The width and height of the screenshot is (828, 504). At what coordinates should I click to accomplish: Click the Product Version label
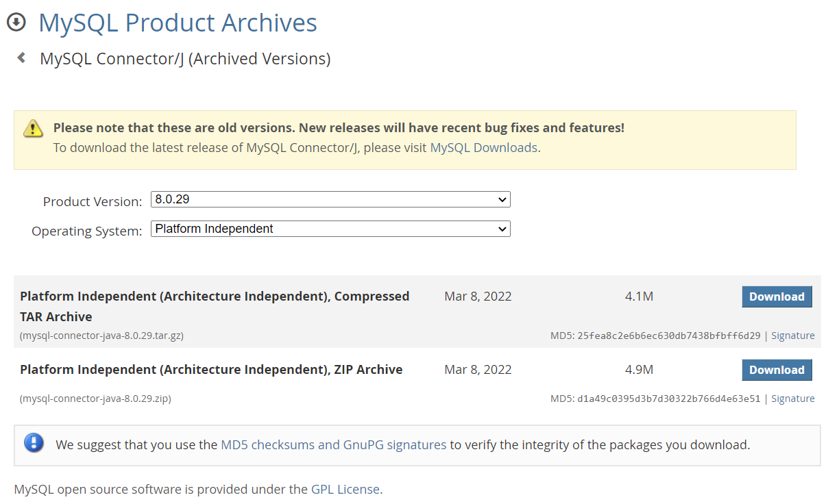click(x=93, y=201)
